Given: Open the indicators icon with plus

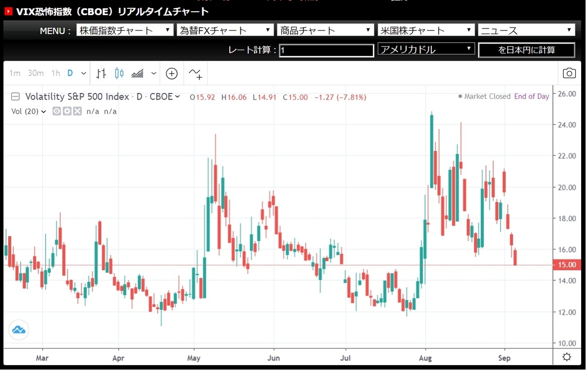Looking at the screenshot, I should click(195, 74).
